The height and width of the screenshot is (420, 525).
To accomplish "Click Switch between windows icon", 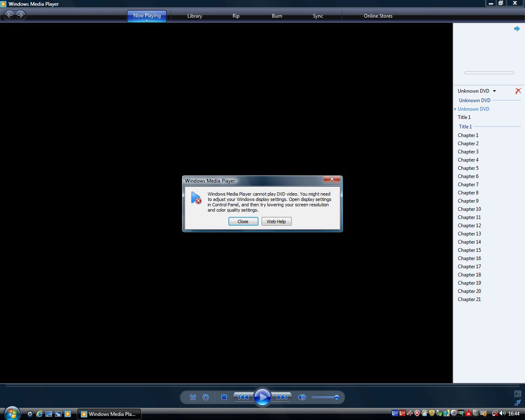I will 58,414.
